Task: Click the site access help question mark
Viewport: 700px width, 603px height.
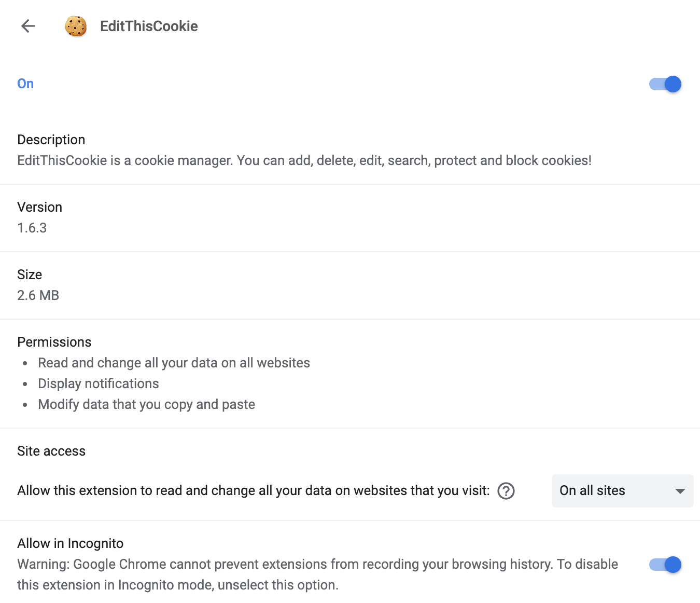Action: pyautogui.click(x=506, y=490)
